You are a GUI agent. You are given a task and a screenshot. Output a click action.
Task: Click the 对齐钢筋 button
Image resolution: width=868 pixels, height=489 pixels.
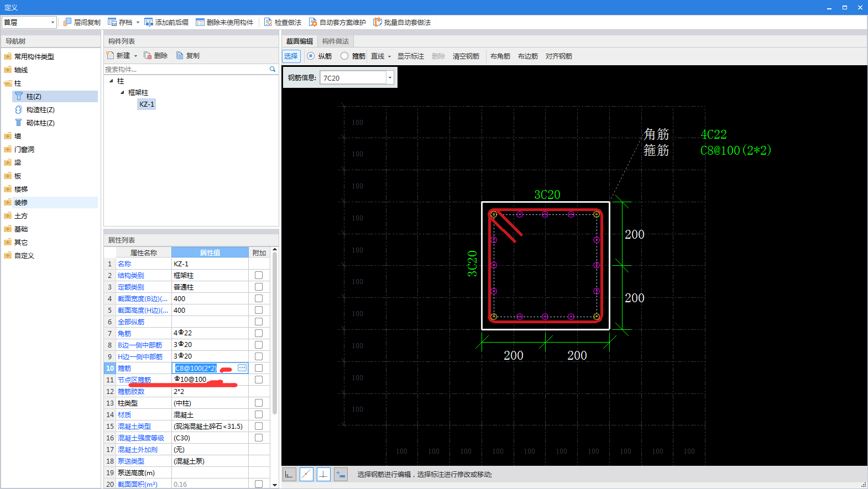click(x=559, y=56)
